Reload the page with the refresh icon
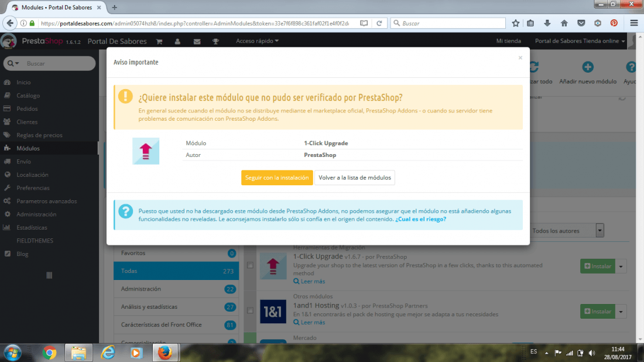The image size is (644, 362). pyautogui.click(x=379, y=23)
